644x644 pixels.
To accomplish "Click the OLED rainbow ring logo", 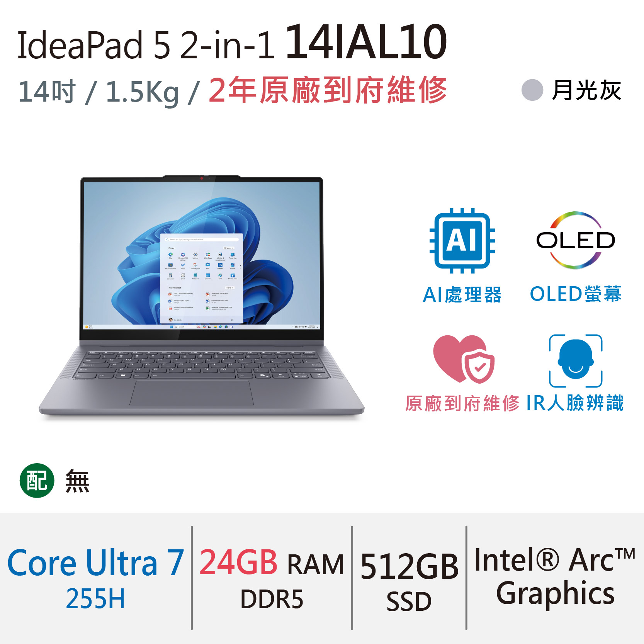I will pos(576,240).
